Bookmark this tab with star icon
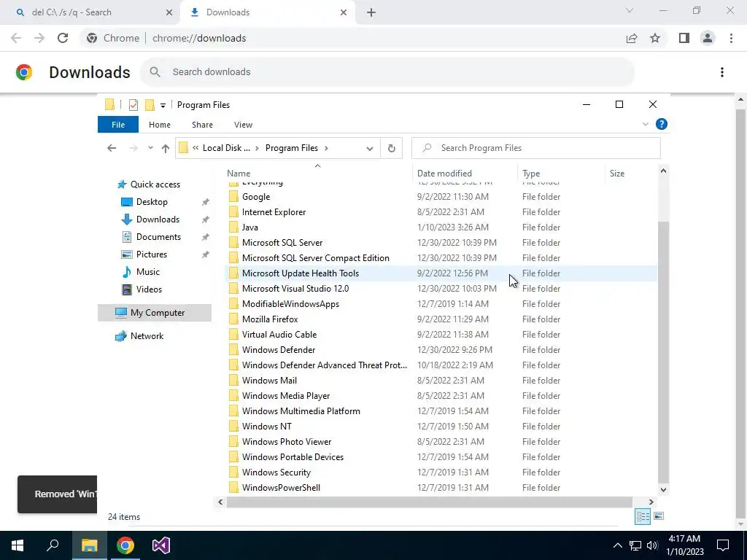The width and height of the screenshot is (747, 560). pyautogui.click(x=655, y=38)
